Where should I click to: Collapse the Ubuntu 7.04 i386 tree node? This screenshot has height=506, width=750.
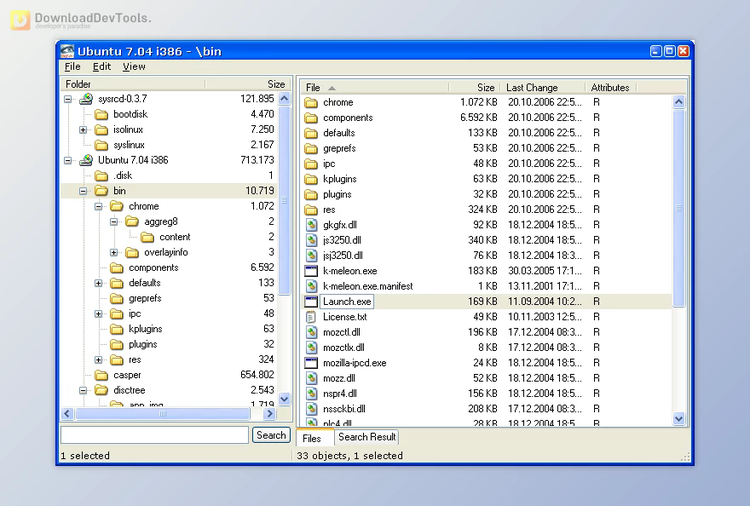coord(68,160)
